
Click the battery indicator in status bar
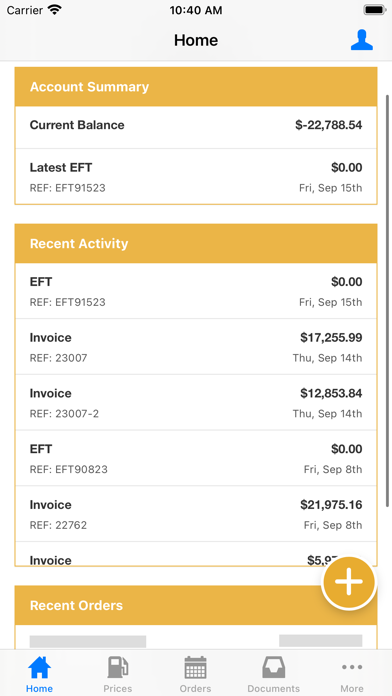375,10
